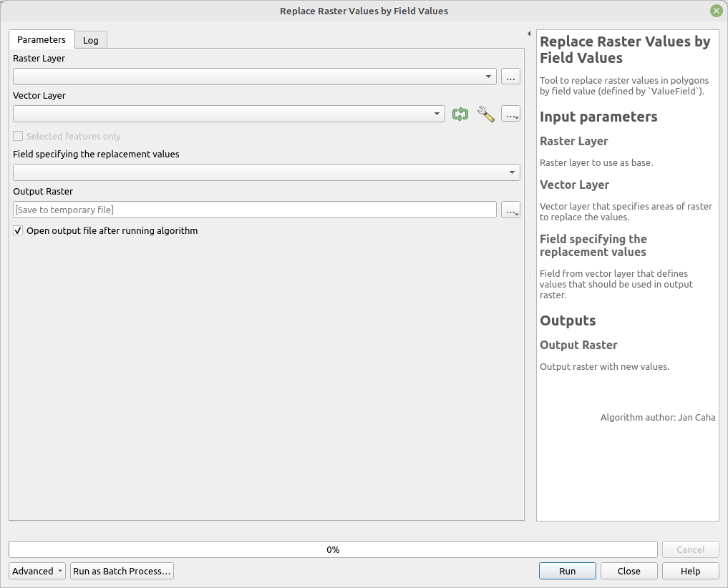728x588 pixels.
Task: Click the progress bar showing 0%
Action: click(333, 549)
